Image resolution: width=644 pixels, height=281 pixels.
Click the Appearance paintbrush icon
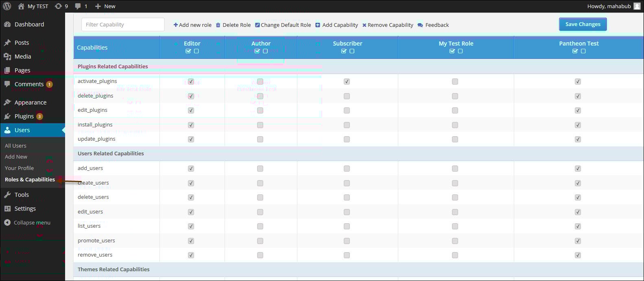click(7, 102)
